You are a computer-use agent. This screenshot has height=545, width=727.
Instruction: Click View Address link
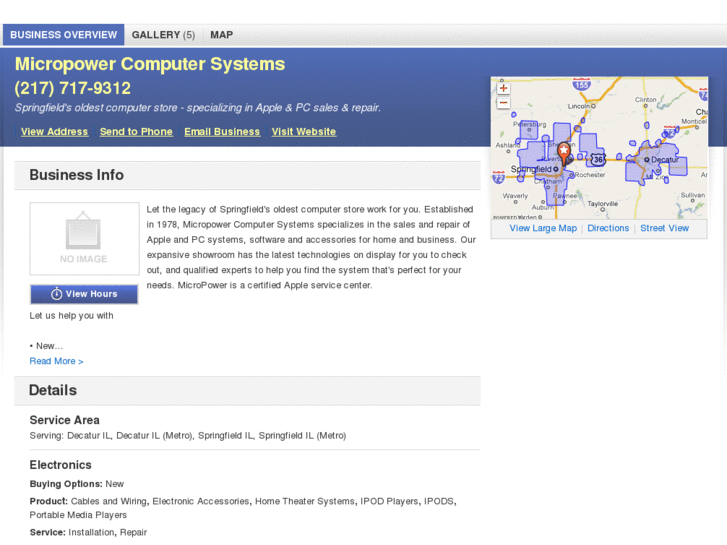(x=54, y=132)
